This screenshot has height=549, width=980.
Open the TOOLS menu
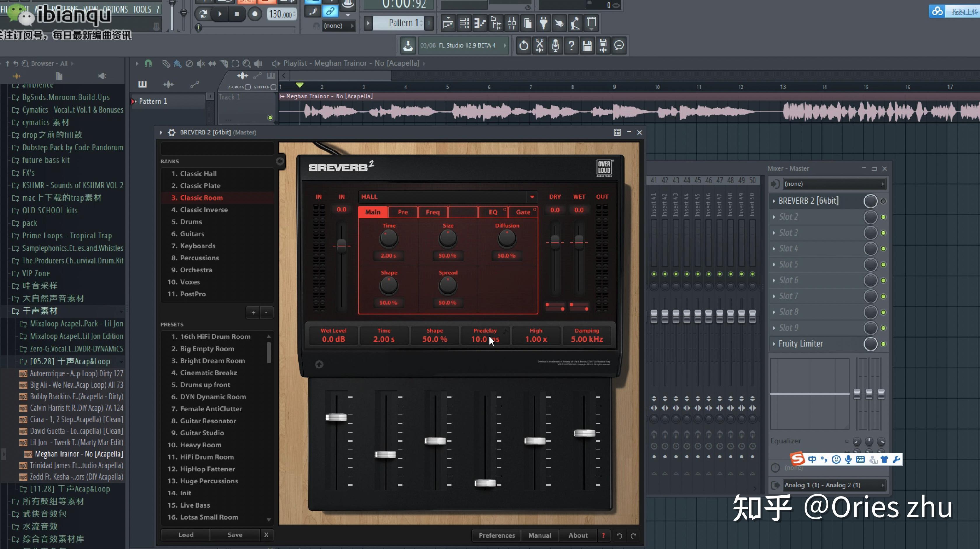(x=142, y=9)
